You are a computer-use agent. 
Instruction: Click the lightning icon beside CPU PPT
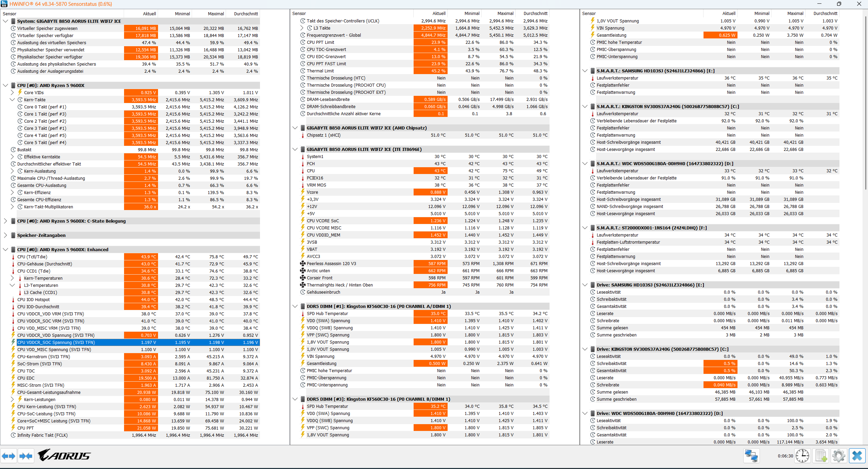[x=13, y=428]
